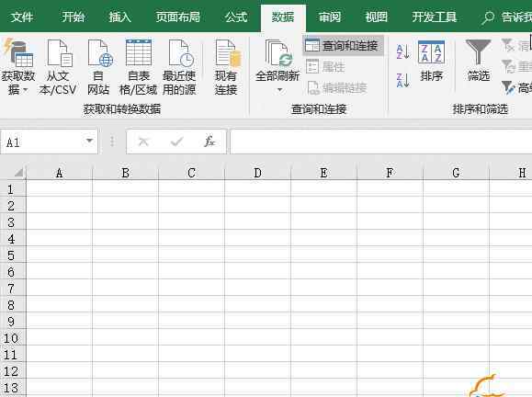Select column A header
The image size is (532, 397).
(59, 173)
